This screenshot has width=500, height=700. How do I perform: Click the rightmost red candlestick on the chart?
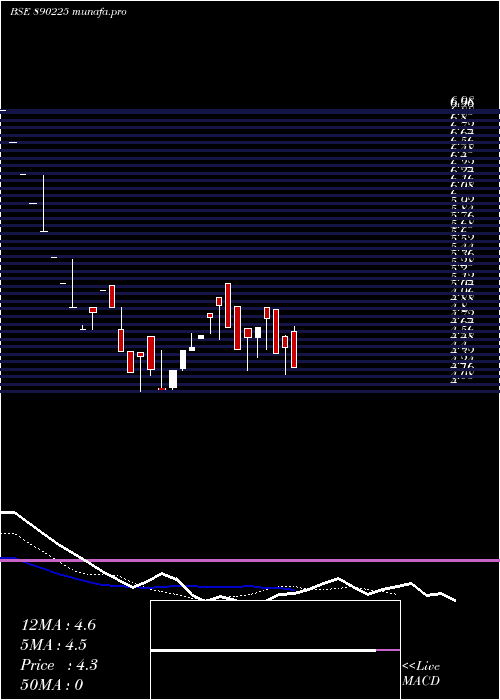[x=294, y=350]
